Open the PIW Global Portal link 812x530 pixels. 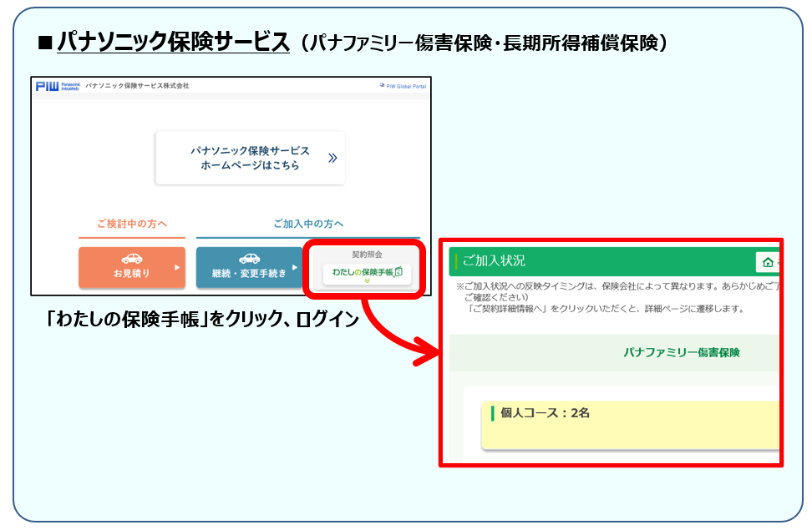coord(407,84)
